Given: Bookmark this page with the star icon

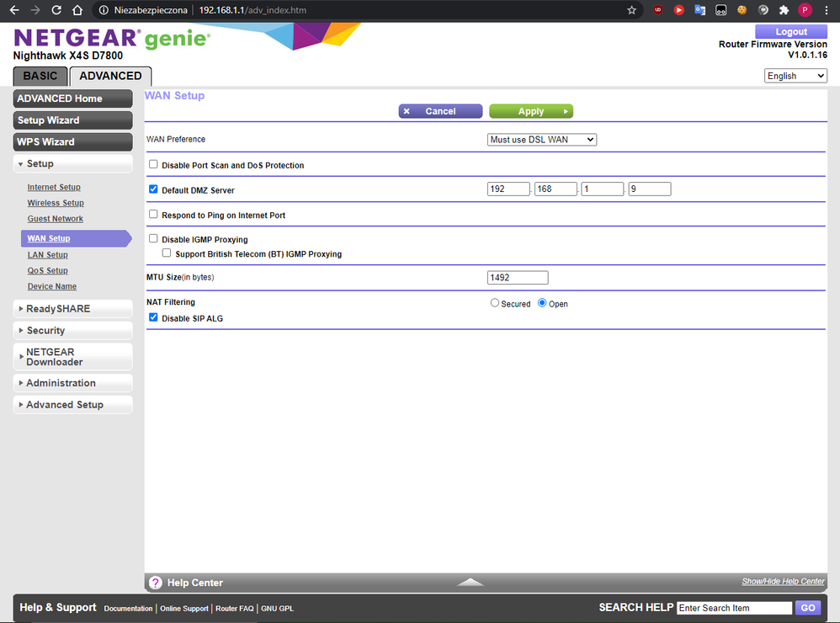Looking at the screenshot, I should pos(632,10).
